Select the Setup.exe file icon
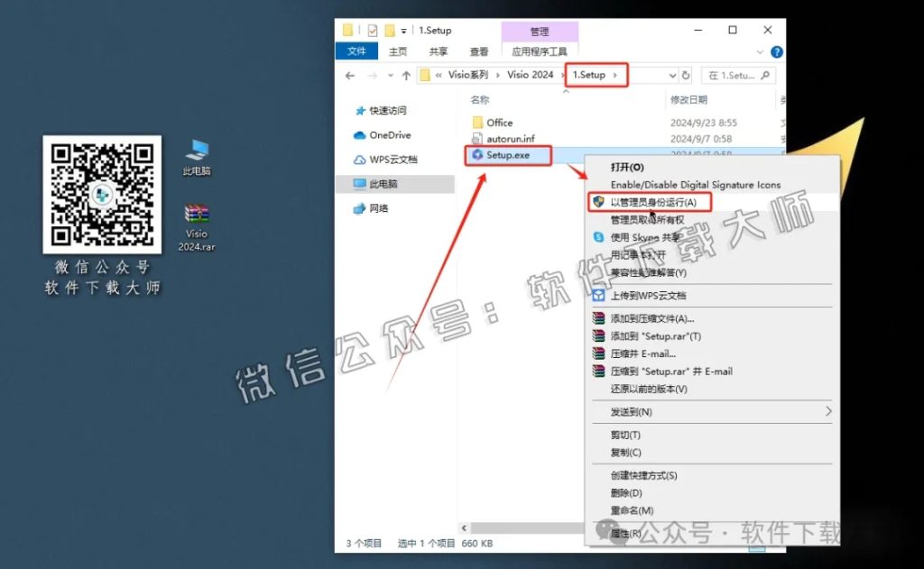 click(476, 155)
